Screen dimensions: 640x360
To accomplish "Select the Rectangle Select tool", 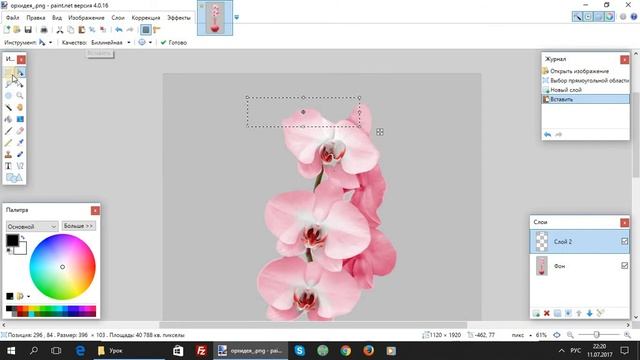I will pos(9,73).
